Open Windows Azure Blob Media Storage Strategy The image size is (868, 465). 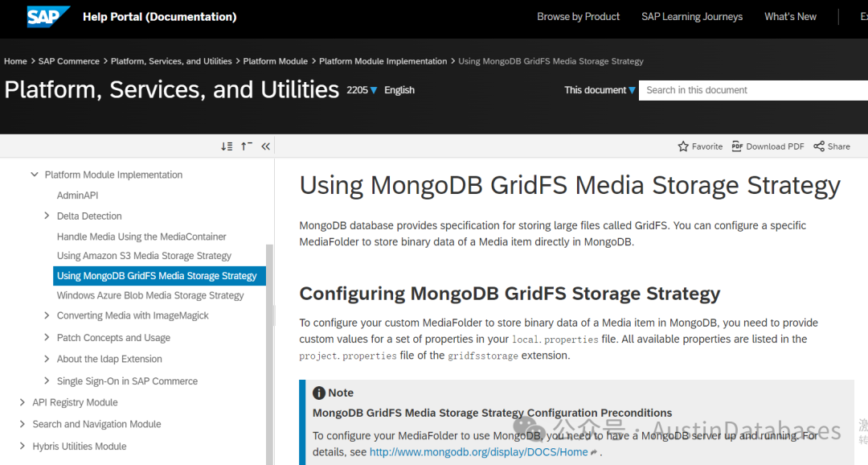pyautogui.click(x=150, y=295)
